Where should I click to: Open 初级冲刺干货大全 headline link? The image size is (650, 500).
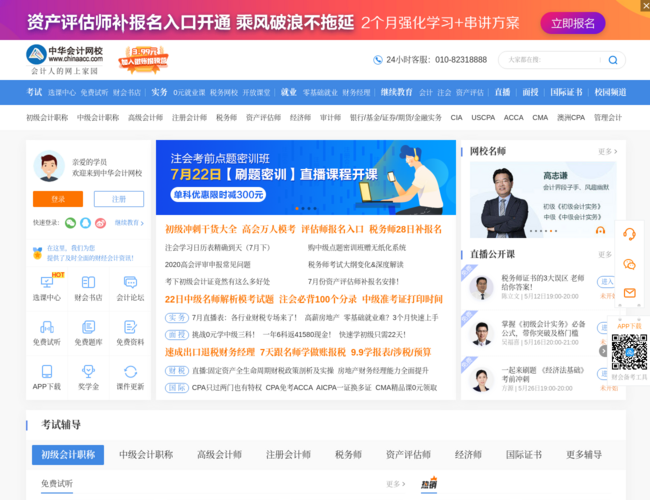pyautogui.click(x=201, y=229)
